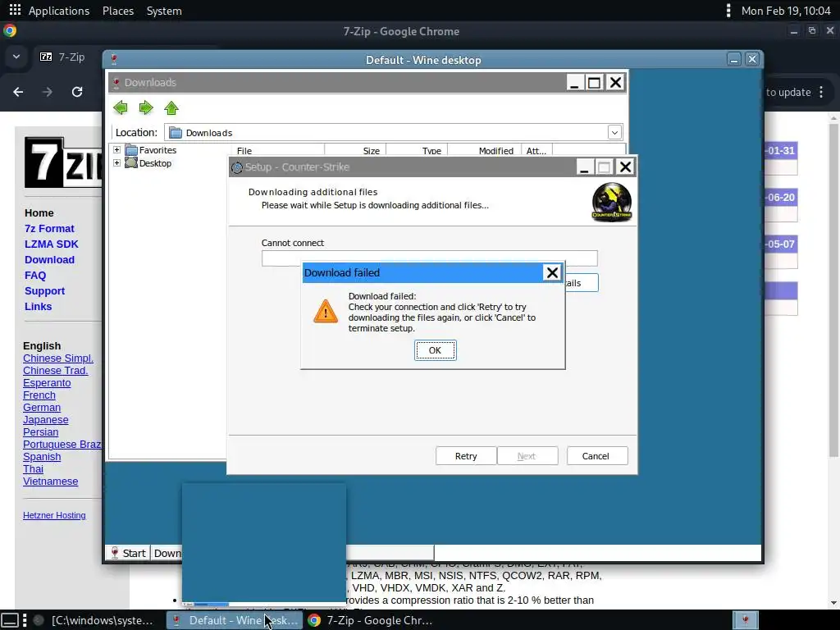Open the Applications menu

coord(59,11)
